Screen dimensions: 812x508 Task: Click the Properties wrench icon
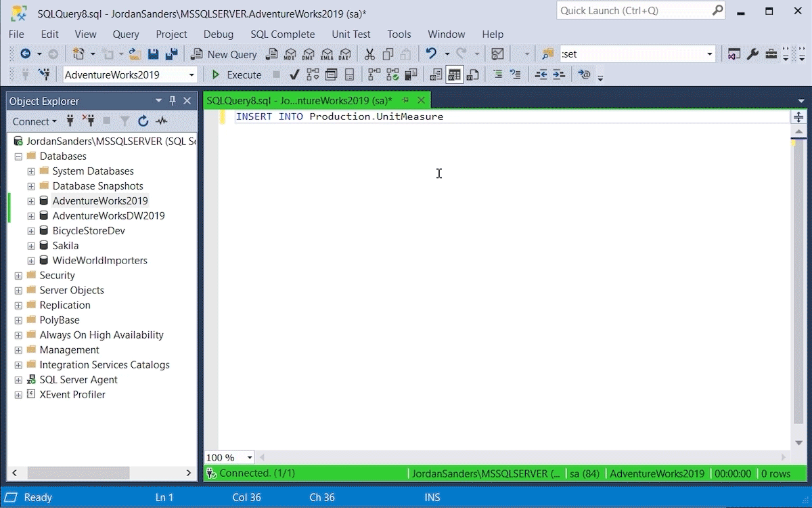[x=752, y=54]
